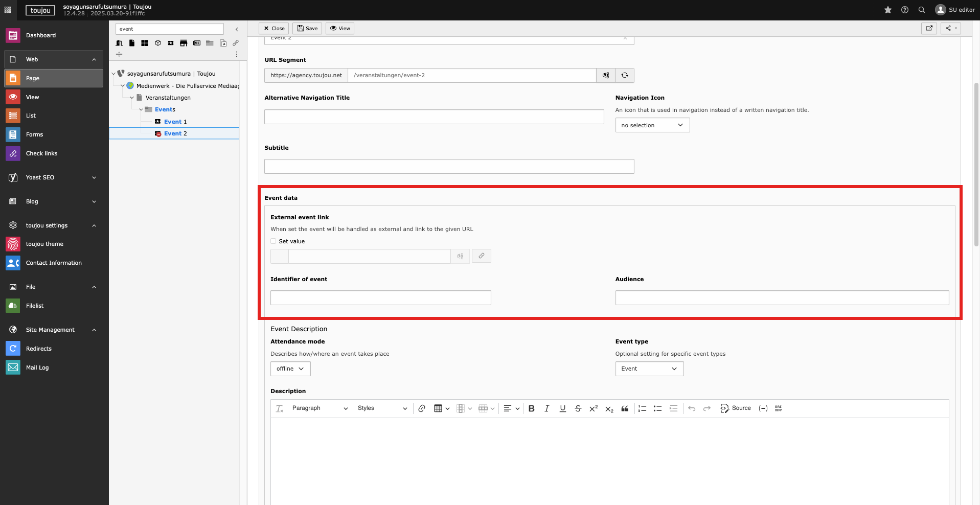This screenshot has width=980, height=505.
Task: Open the Redirects module
Action: pyautogui.click(x=39, y=349)
